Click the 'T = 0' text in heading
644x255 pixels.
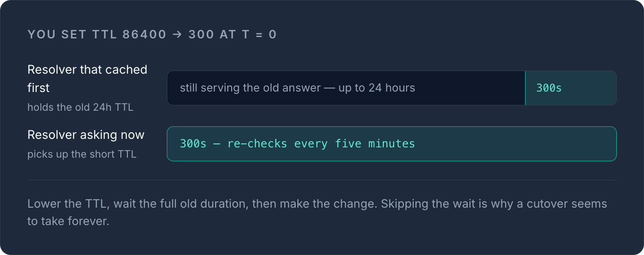point(259,35)
